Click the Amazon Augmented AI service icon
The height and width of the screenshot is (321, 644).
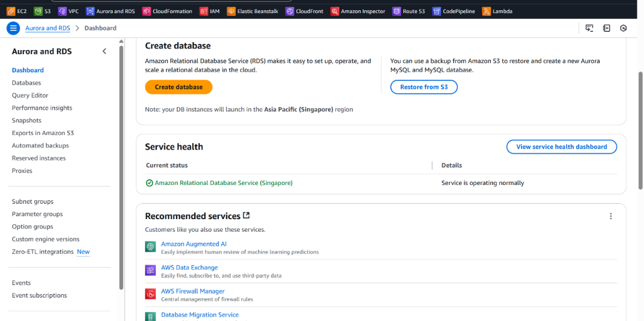click(150, 246)
